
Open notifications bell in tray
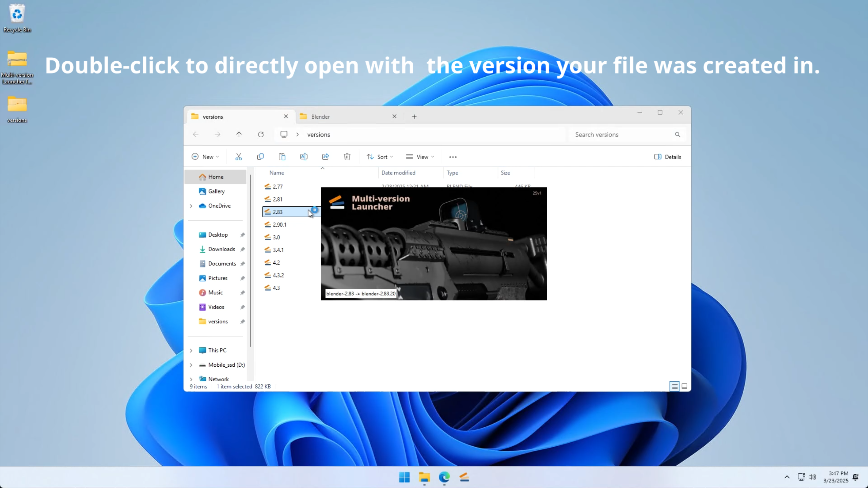coord(855,477)
